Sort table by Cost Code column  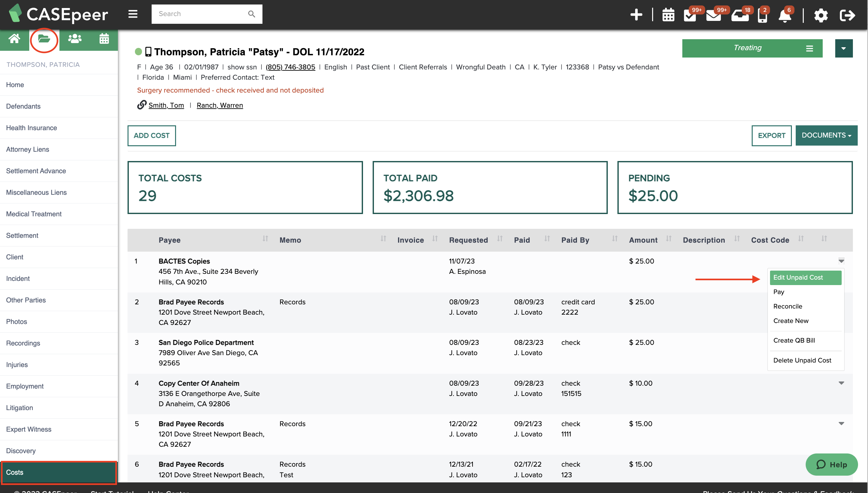coord(801,239)
